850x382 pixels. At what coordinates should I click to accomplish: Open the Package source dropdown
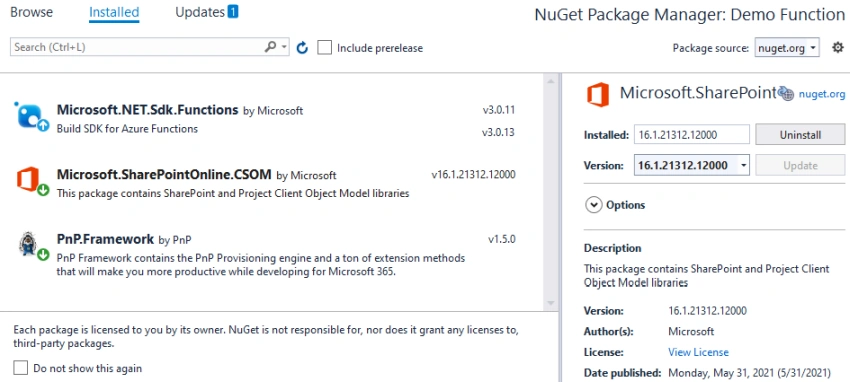pos(787,48)
